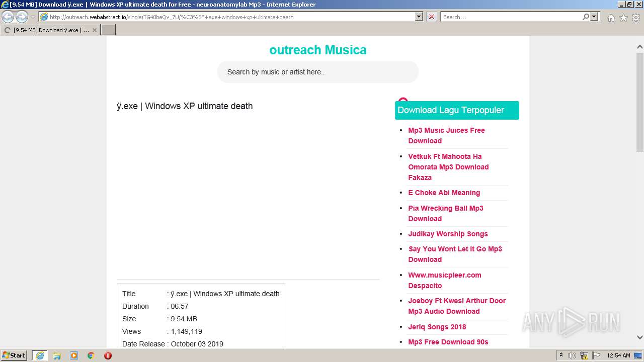Open the search provider dropdown arrow
This screenshot has height=362, width=644.
coord(595,17)
